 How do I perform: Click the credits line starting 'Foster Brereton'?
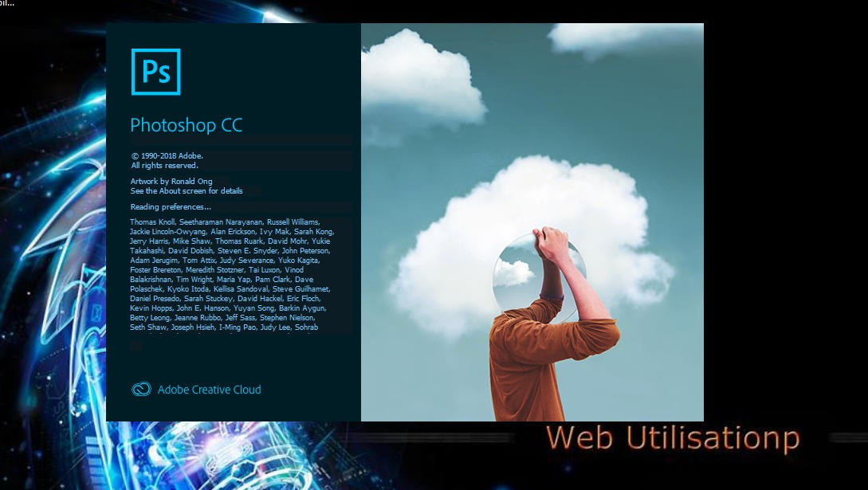217,270
